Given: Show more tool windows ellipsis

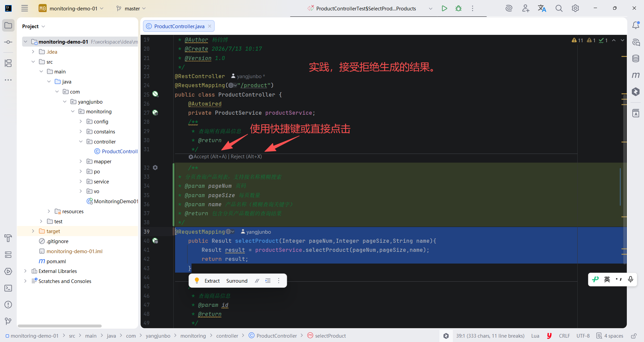Looking at the screenshot, I should (8, 80).
